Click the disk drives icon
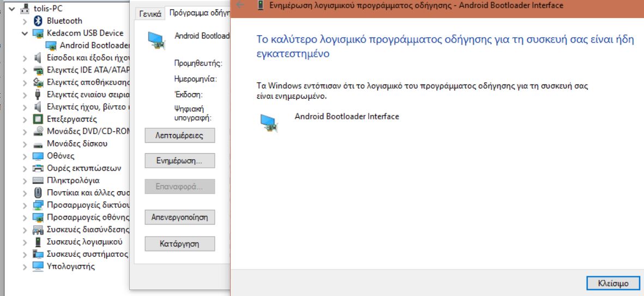This screenshot has width=644, height=296. pyautogui.click(x=38, y=144)
